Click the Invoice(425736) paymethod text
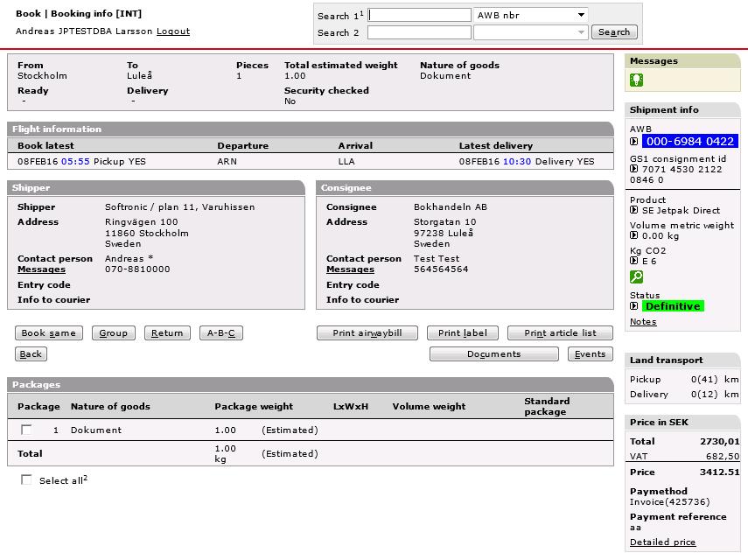 pos(670,501)
